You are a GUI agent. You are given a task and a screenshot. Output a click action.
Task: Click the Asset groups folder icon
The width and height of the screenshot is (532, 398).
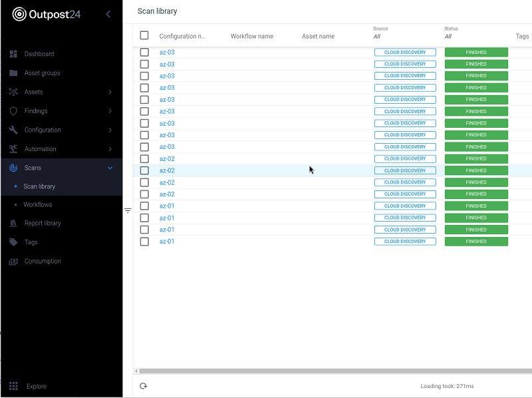pos(13,73)
